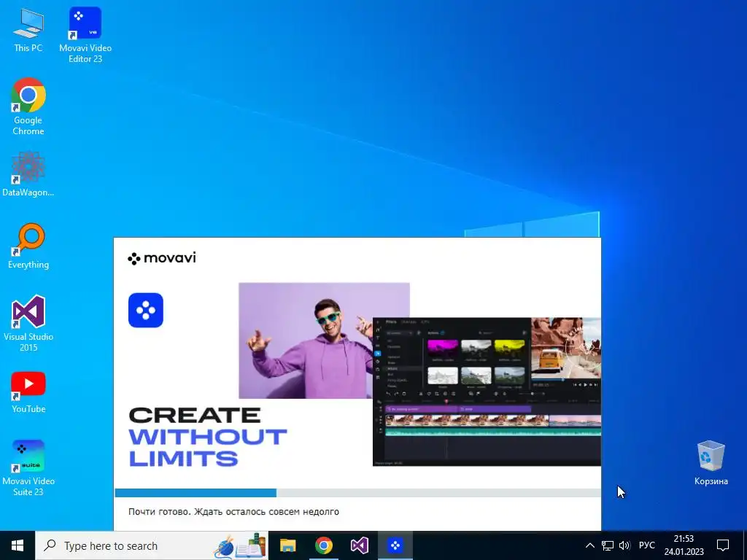This screenshot has height=560, width=747.
Task: Open the Google Chrome desktop shortcut
Action: [x=28, y=106]
